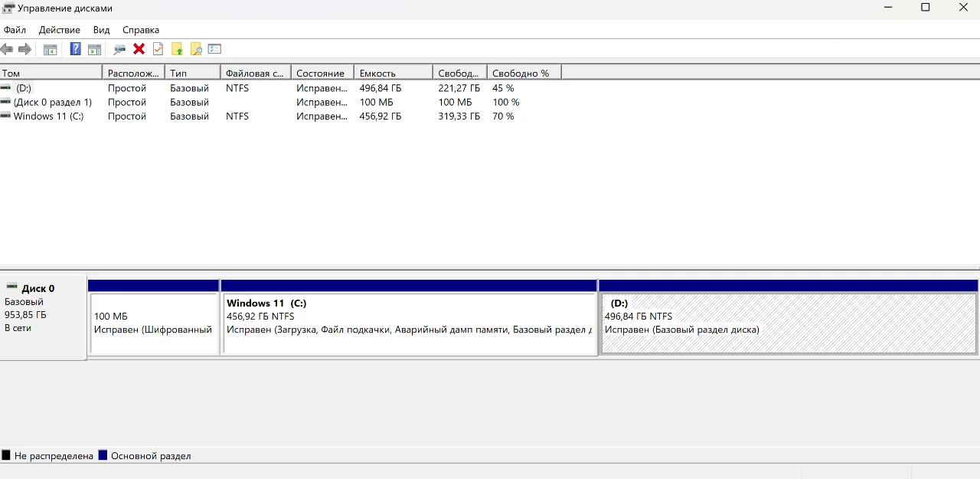Viewport: 980px width, 479px height.
Task: Select the (Диск 0 раздел 1) volume row
Action: pos(280,102)
